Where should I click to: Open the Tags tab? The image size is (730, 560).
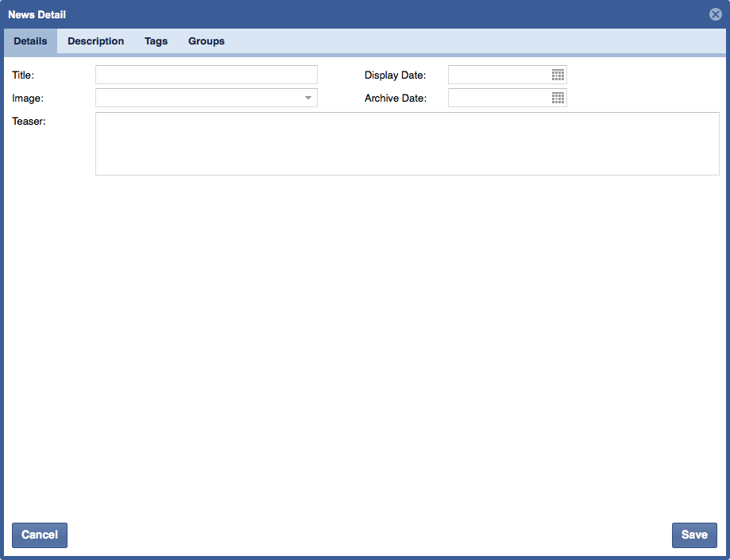click(x=156, y=41)
